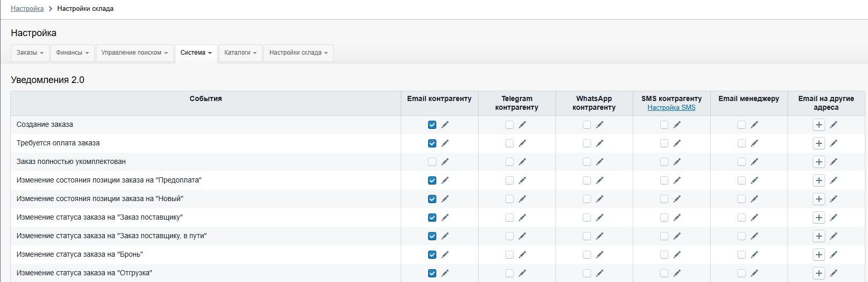The image size is (868, 282).
Task: Edit WhatsApp template for "Заказ полностью укомплектован"
Action: pos(600,162)
